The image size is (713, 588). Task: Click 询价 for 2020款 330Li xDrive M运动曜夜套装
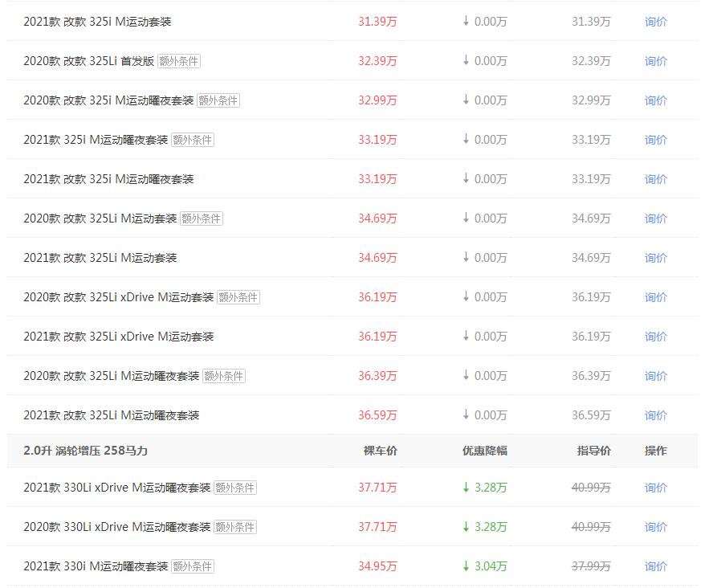pos(655,527)
